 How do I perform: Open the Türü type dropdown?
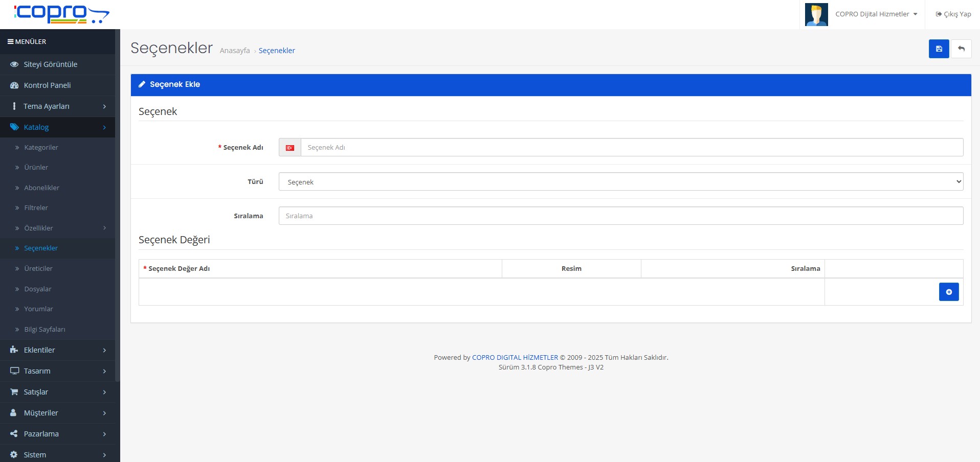620,182
